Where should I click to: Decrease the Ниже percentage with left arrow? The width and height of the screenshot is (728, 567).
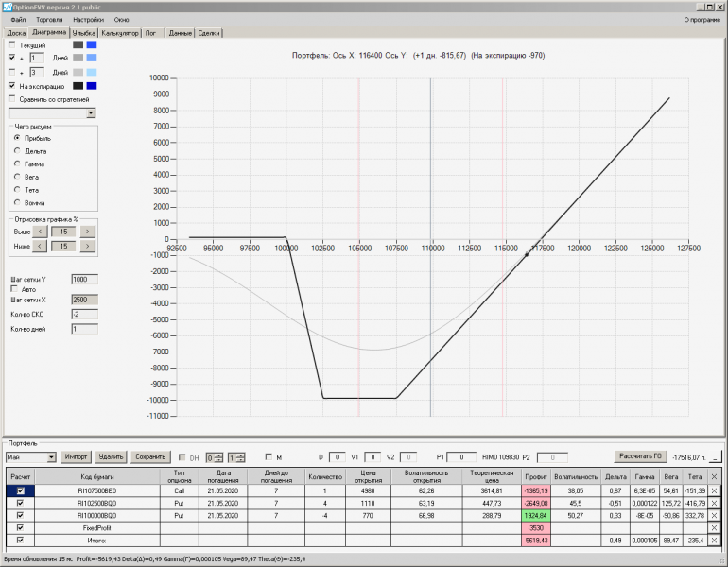point(40,246)
